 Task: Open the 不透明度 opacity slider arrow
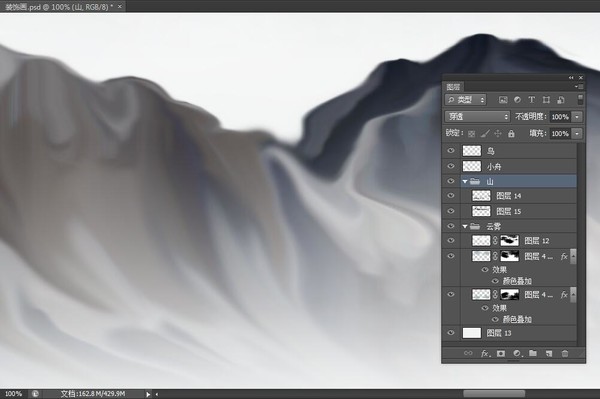coord(577,117)
